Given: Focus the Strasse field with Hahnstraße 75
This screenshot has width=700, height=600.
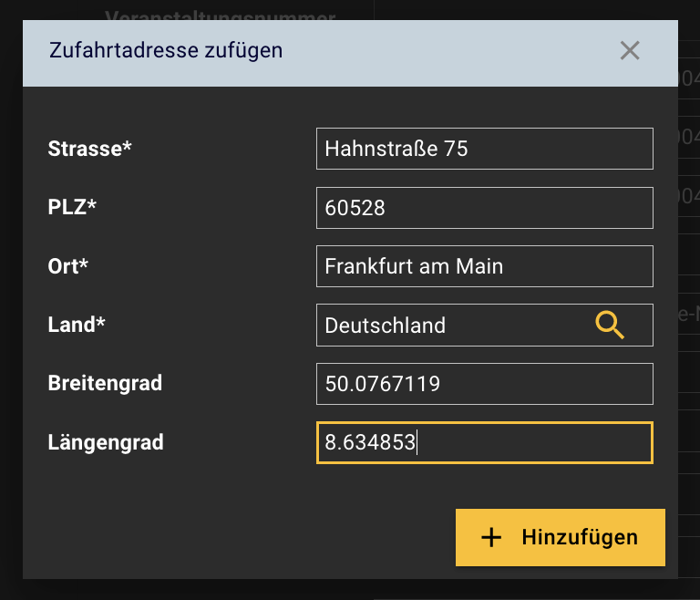Looking at the screenshot, I should pos(484,149).
